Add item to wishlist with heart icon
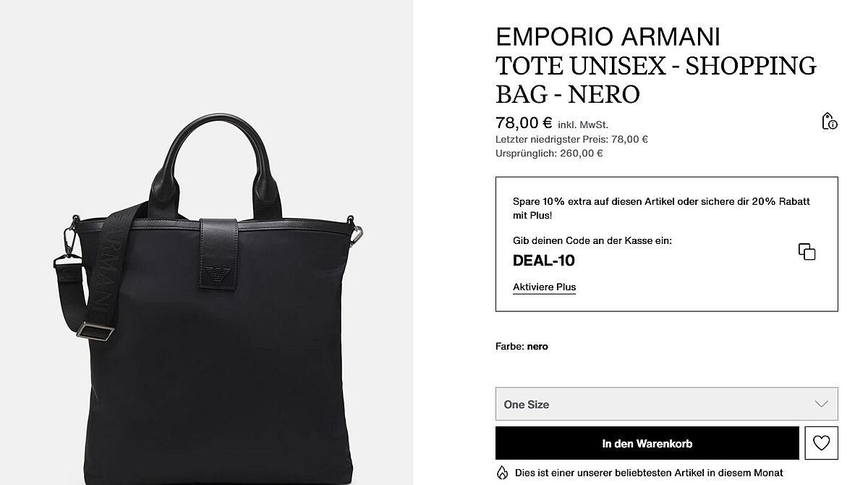This screenshot has height=485, width=868. pyautogui.click(x=821, y=443)
